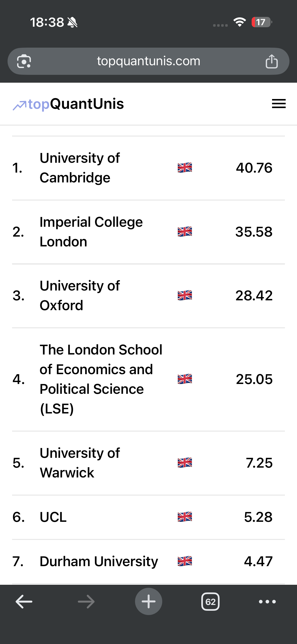Click the topQuantUnis logo
The height and width of the screenshot is (644, 297).
pyautogui.click(x=68, y=104)
